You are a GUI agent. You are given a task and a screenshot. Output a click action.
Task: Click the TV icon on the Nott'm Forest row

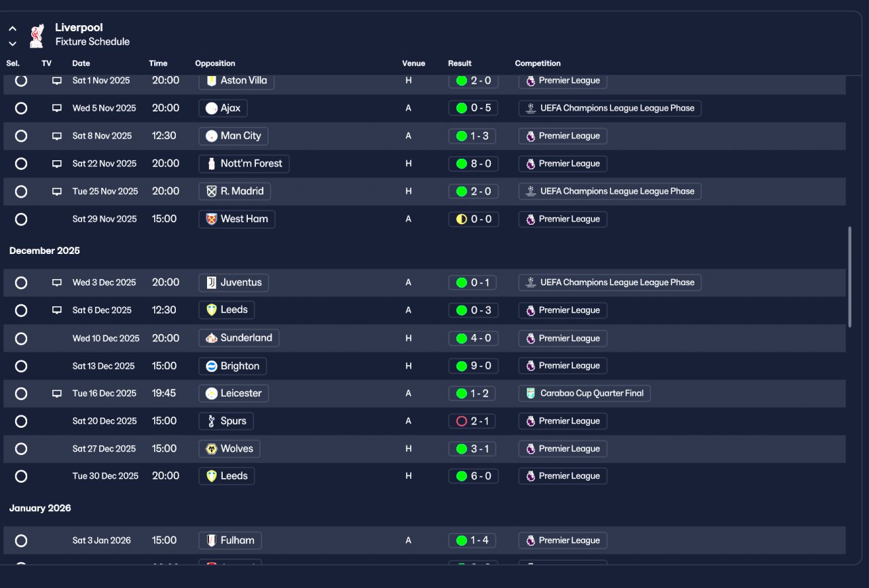[x=57, y=164]
